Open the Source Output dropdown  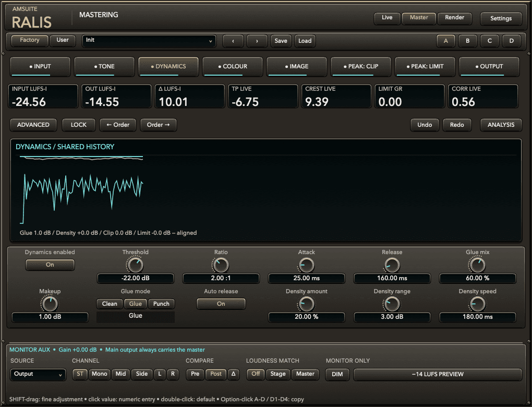pyautogui.click(x=38, y=374)
